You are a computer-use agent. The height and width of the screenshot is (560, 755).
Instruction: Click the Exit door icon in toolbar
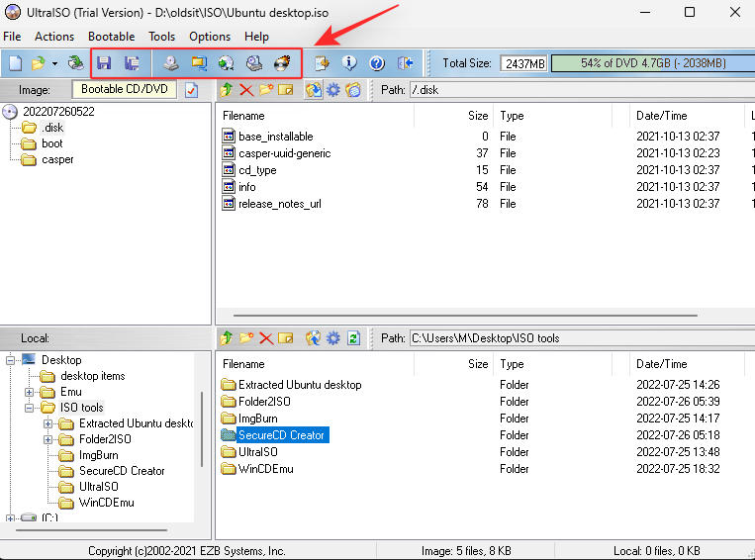(405, 63)
